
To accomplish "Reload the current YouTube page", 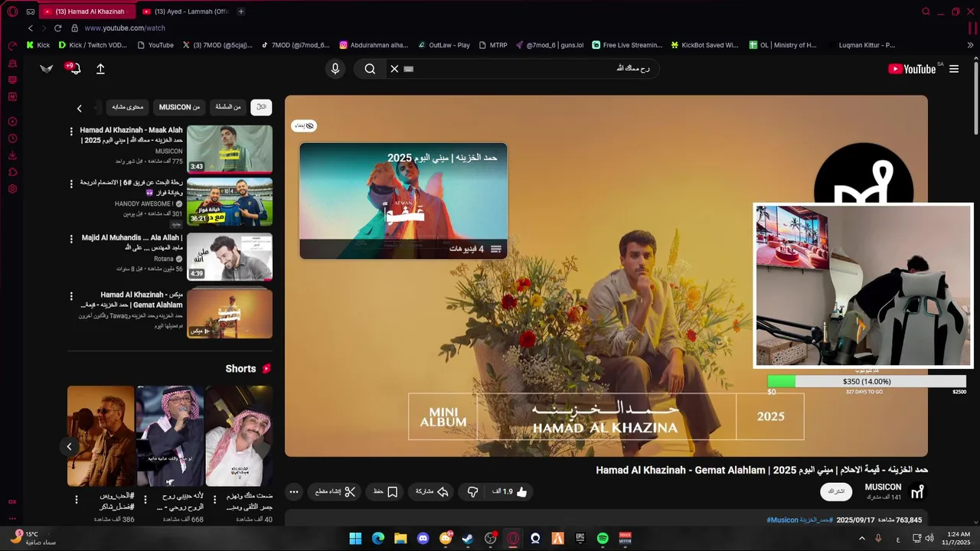I will coord(57,28).
